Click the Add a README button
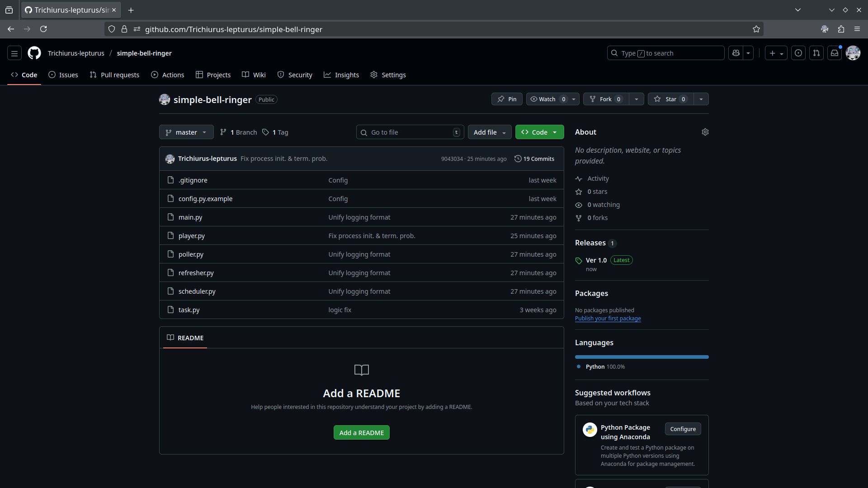 coord(361,432)
